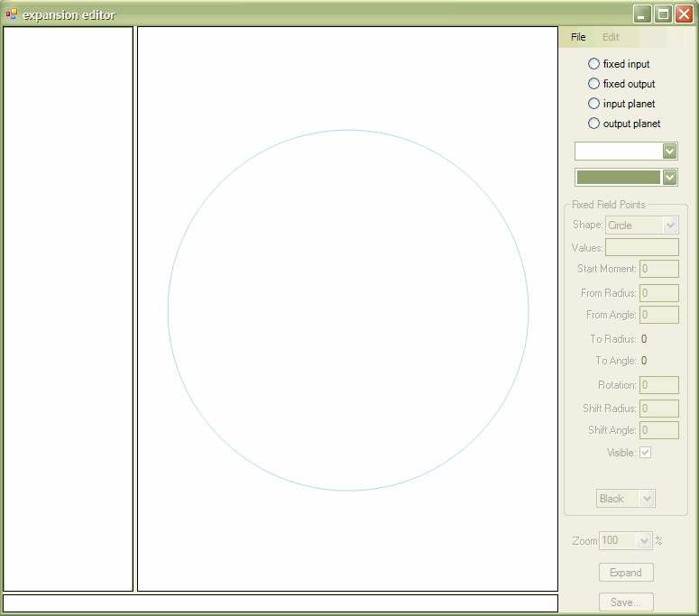Open the green color combo box
Screen dimensions: 699x616
click(x=626, y=178)
